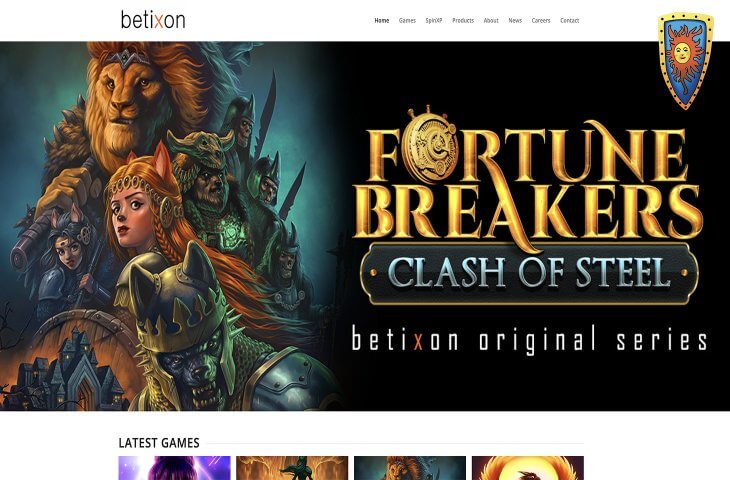The height and width of the screenshot is (480, 730).
Task: Open the Products navigation link
Action: click(463, 20)
